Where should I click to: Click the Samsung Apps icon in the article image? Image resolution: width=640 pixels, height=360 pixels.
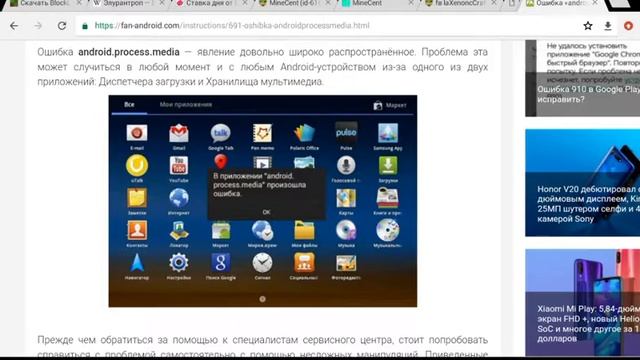[388, 133]
